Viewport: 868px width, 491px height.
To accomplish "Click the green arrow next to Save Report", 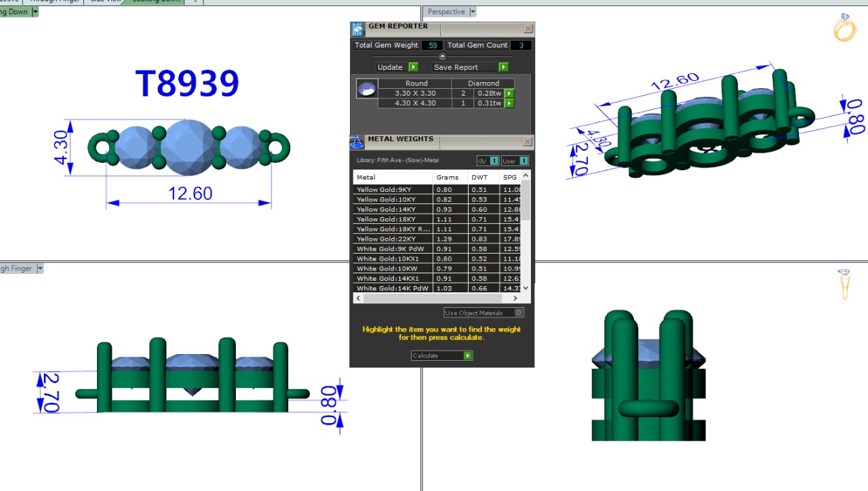I will [503, 67].
